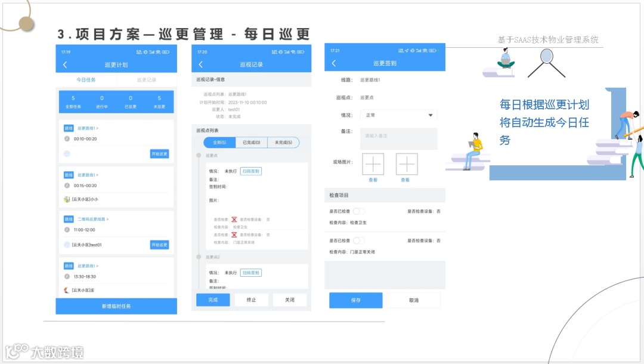644x364 pixels.
Task: Filter tasks by 进行中 count
Action: pyautogui.click(x=102, y=102)
